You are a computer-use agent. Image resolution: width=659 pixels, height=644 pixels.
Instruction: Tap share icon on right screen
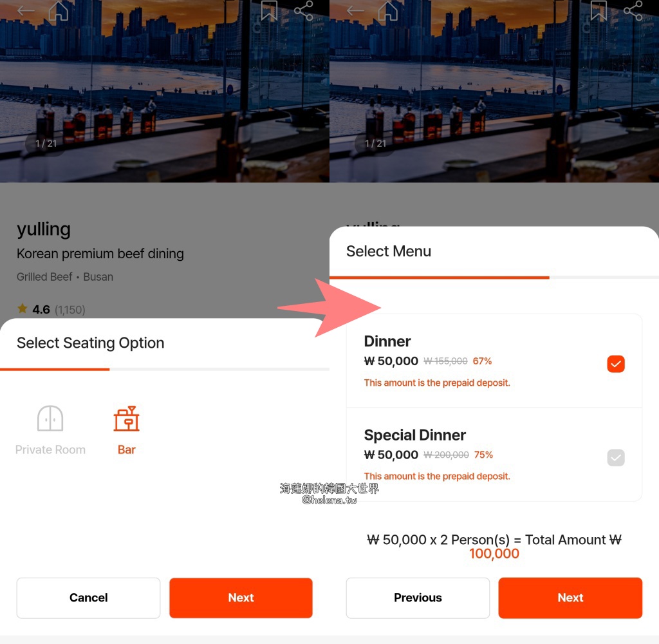633,10
